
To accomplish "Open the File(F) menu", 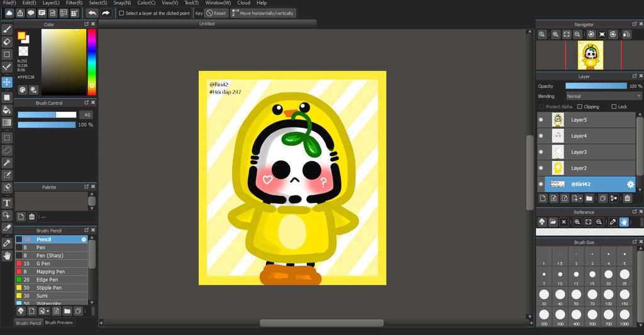I will click(9, 3).
